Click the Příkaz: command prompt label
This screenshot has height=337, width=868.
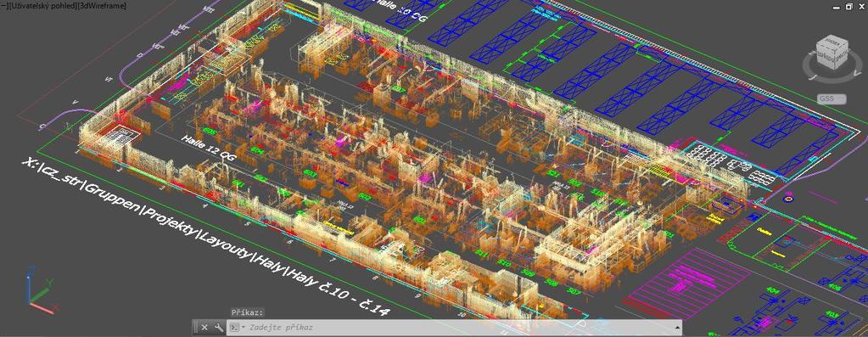click(248, 312)
